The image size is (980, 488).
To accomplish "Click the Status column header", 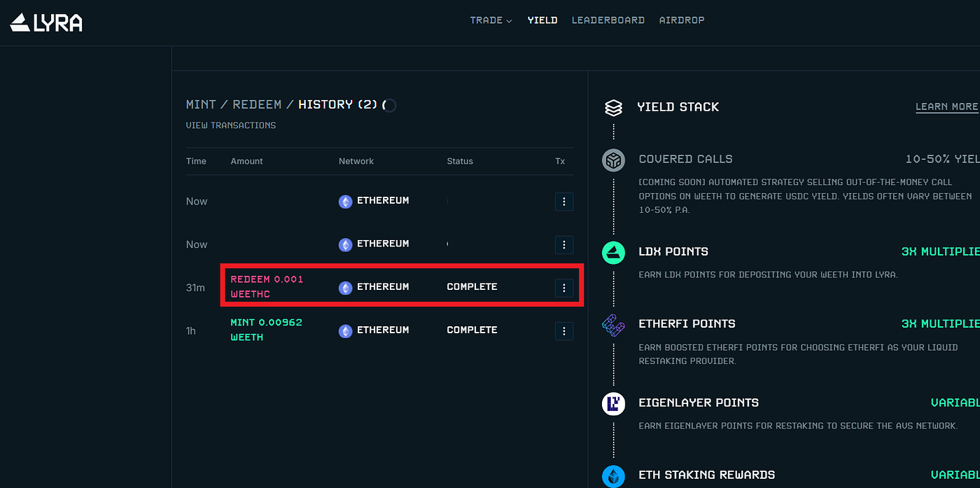I will [x=460, y=161].
